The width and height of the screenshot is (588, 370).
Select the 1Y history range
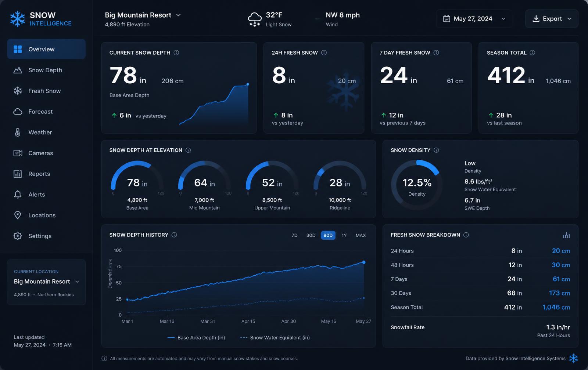(x=344, y=235)
